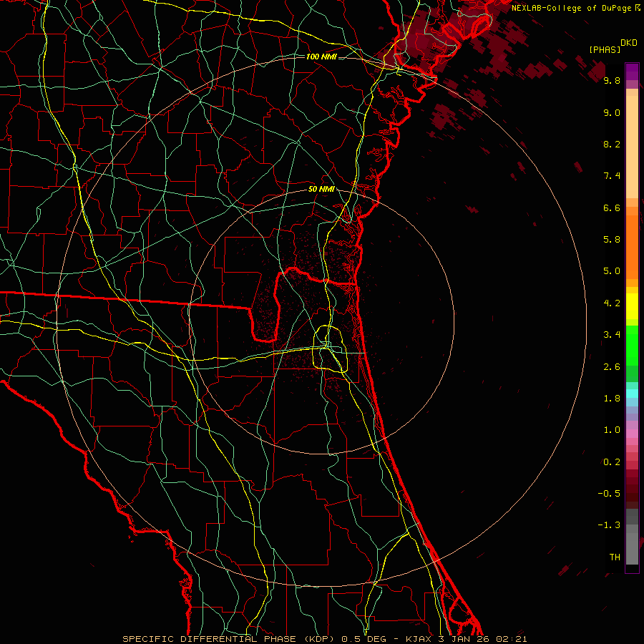
Task: Pick the cyan segment of the color bar
Action: point(632,393)
